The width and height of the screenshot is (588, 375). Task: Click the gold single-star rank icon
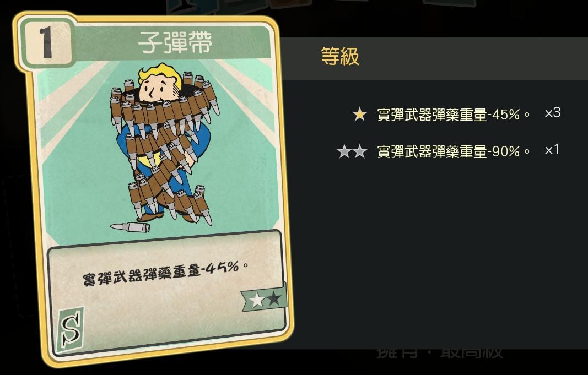pyautogui.click(x=360, y=114)
